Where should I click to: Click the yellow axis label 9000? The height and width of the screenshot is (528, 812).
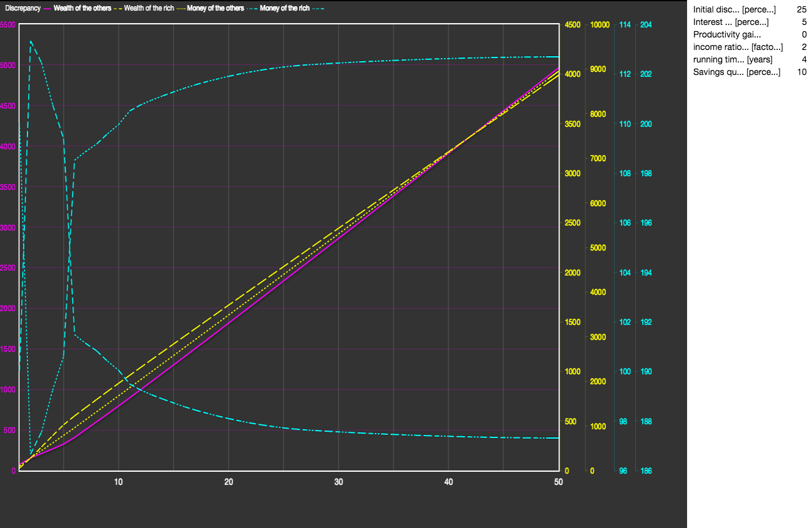[x=598, y=69]
